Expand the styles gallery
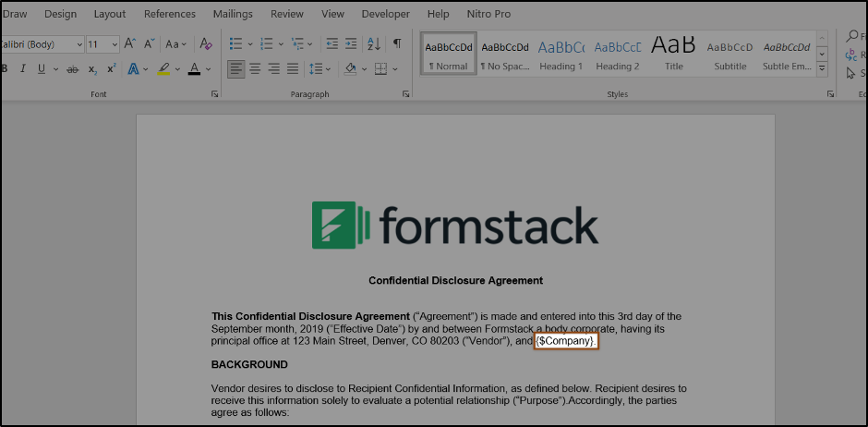This screenshot has height=427, width=868. tap(822, 68)
